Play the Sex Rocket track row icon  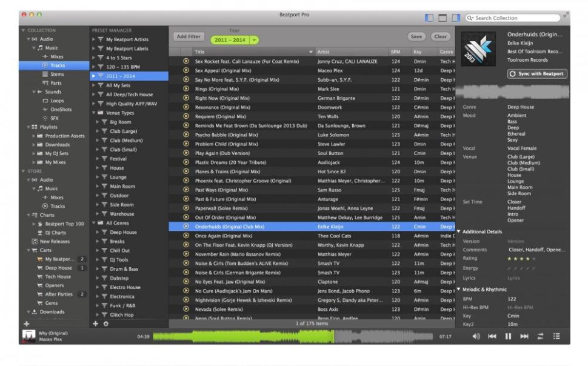[x=186, y=61]
